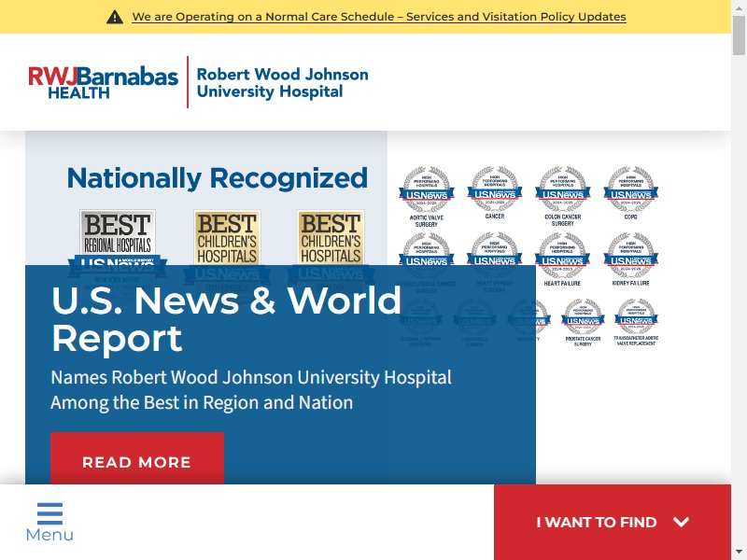Click the U.S. News & World Report headline
Viewport: 747px width, 560px height.
pyautogui.click(x=226, y=319)
